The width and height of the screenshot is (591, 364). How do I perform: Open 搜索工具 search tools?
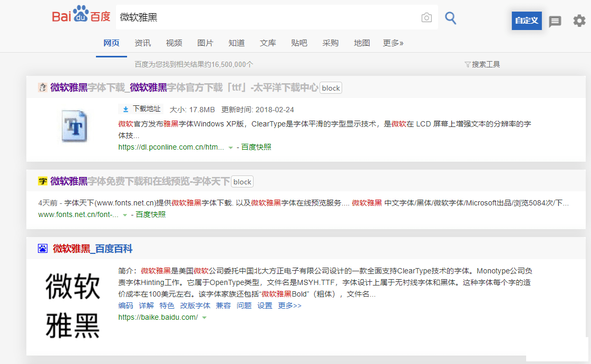pyautogui.click(x=482, y=65)
